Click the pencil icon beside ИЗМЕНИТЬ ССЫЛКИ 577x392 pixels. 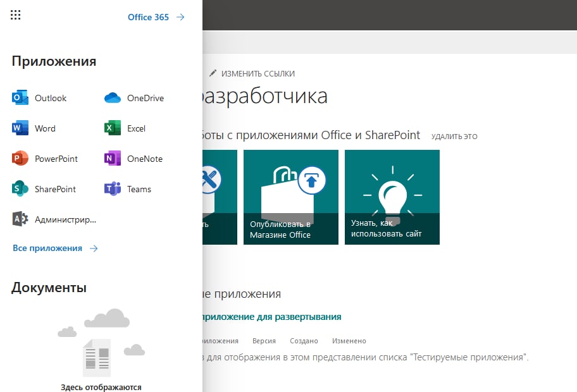213,73
